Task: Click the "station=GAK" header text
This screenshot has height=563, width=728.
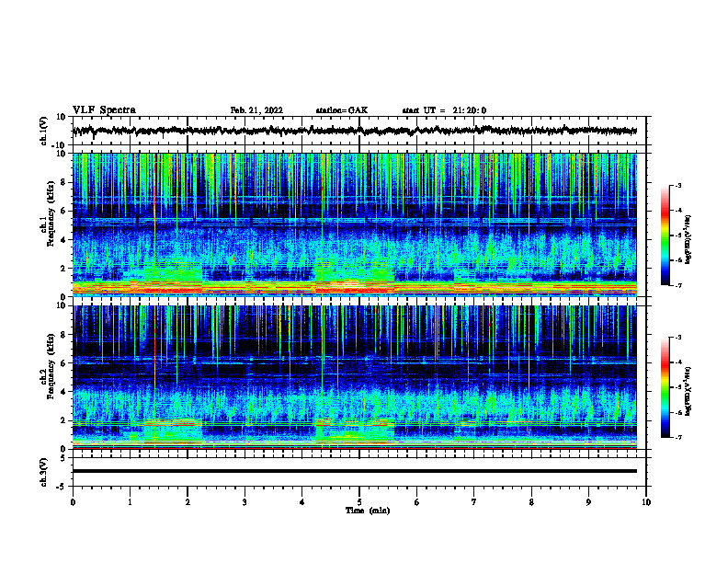Action: click(342, 110)
